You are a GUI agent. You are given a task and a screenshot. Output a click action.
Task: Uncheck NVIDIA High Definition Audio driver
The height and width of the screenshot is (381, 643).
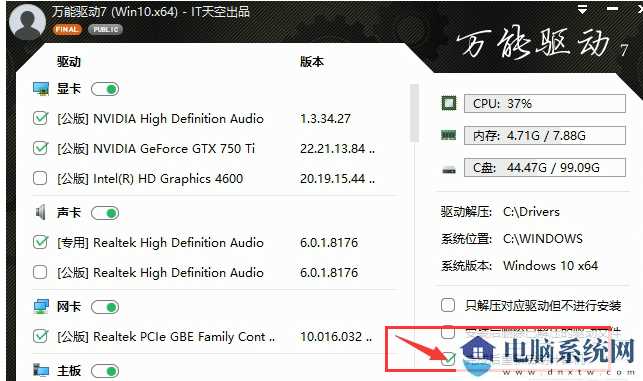[x=40, y=119]
